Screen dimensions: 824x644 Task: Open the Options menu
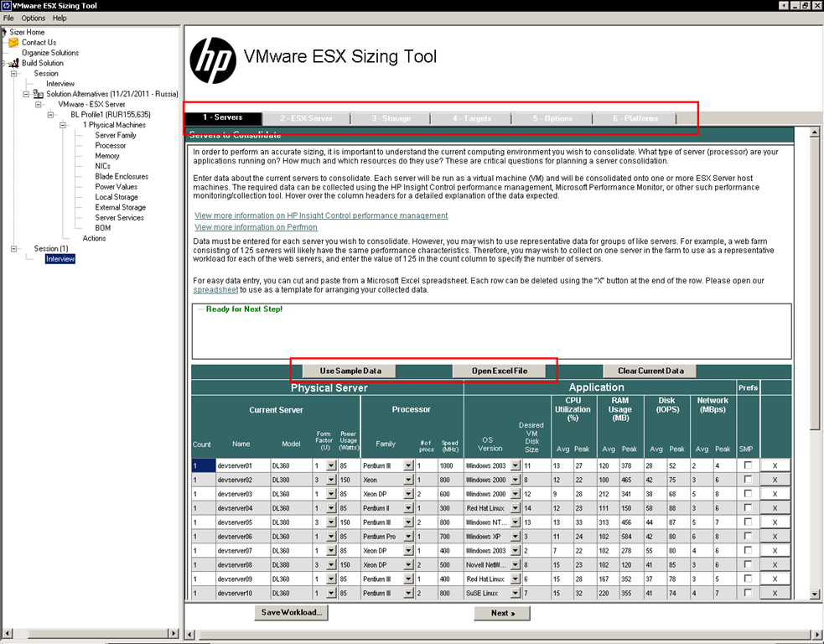(33, 18)
